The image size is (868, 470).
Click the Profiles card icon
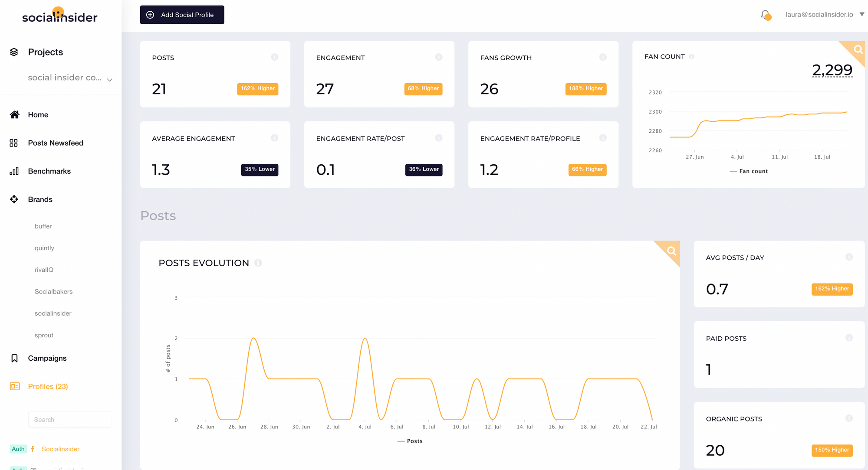[15, 386]
